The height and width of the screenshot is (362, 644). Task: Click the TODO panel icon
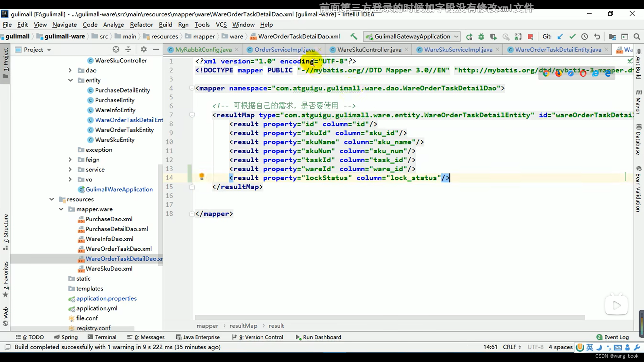(x=31, y=337)
